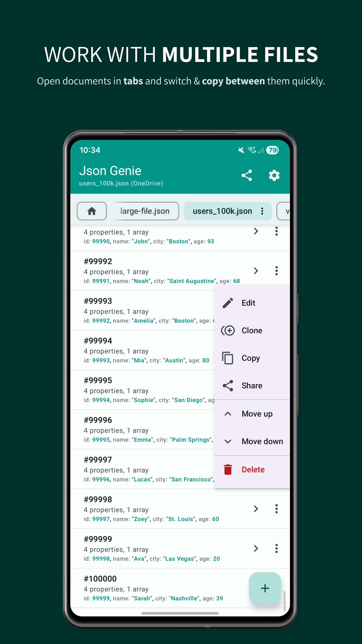Tap the bottom navigation gesture handle

(x=180, y=613)
